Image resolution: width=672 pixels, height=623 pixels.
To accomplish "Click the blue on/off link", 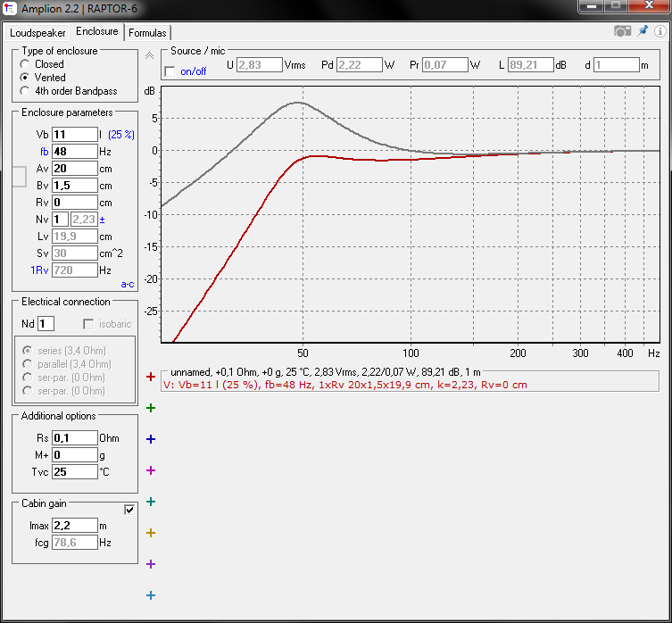I will pyautogui.click(x=194, y=71).
